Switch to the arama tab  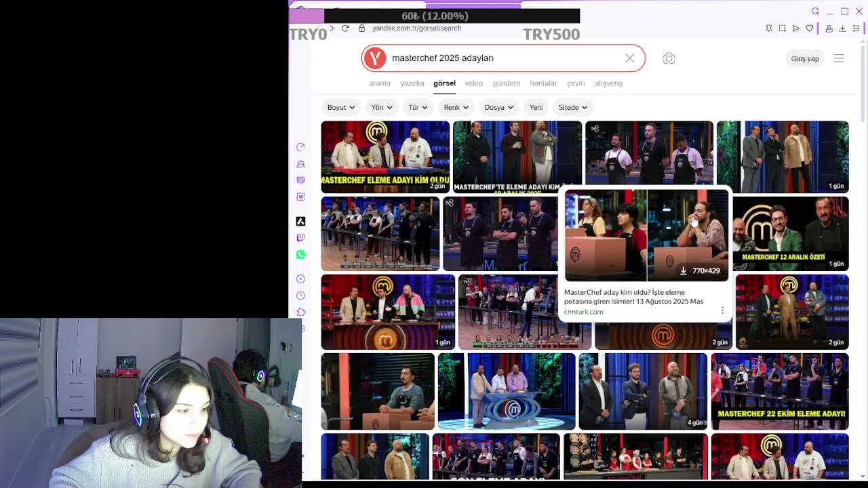click(380, 83)
